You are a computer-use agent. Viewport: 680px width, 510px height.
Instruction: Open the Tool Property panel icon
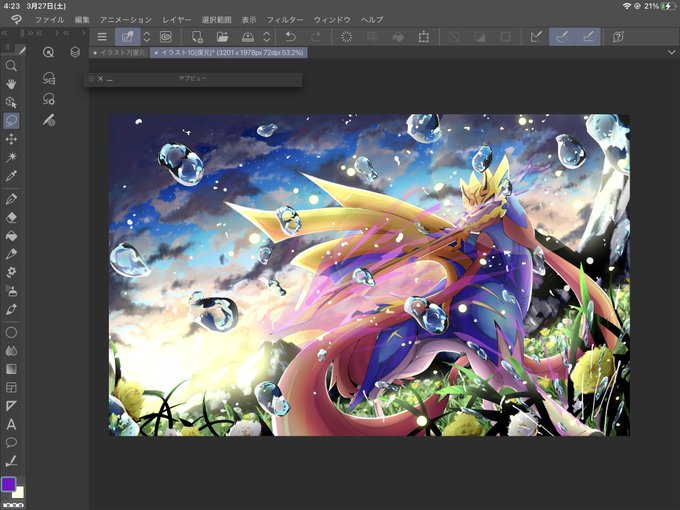coord(49,99)
